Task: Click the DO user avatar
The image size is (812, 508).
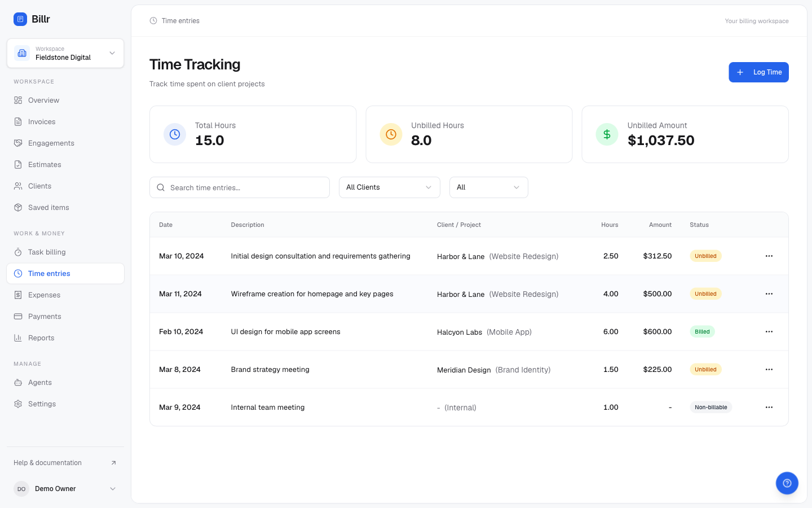Action: point(21,489)
